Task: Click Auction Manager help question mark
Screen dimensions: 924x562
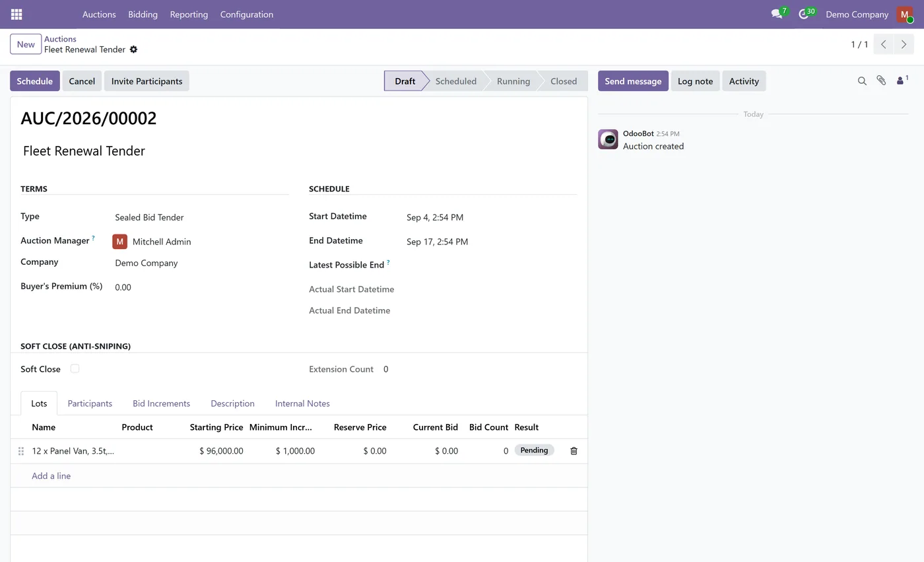Action: (93, 238)
